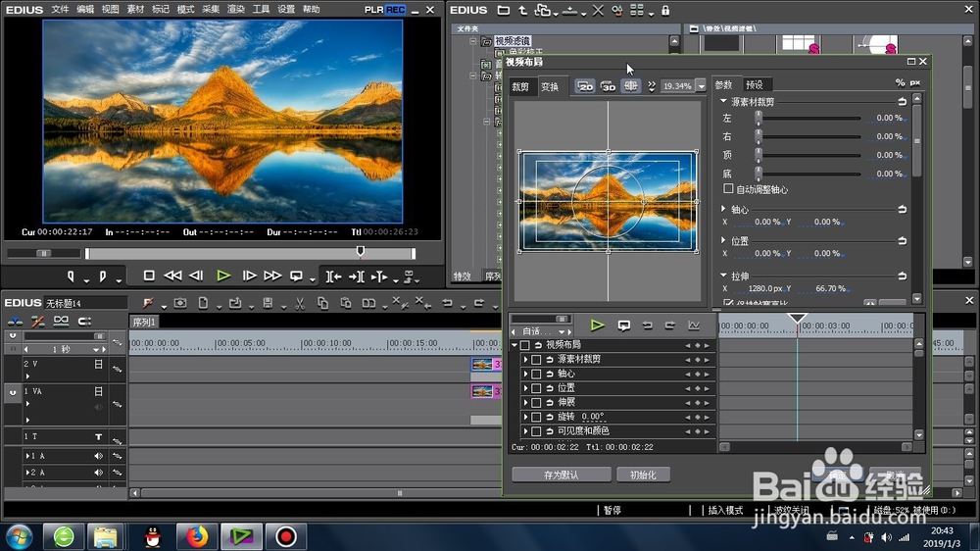Viewport: 980px width, 551px height.
Task: Toggle 2D mode in the Video Layout dialog
Action: pyautogui.click(x=585, y=86)
